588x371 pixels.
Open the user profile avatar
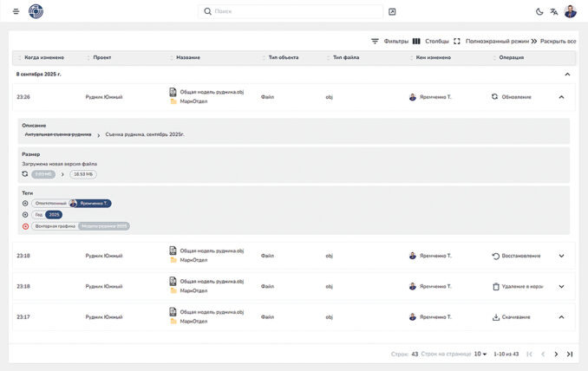(x=571, y=11)
